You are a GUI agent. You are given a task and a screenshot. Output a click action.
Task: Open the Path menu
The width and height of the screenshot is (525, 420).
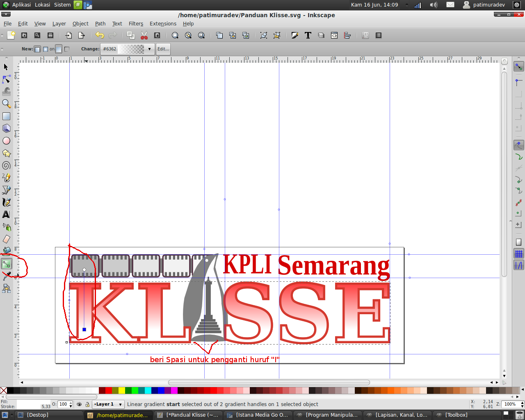coord(100,23)
